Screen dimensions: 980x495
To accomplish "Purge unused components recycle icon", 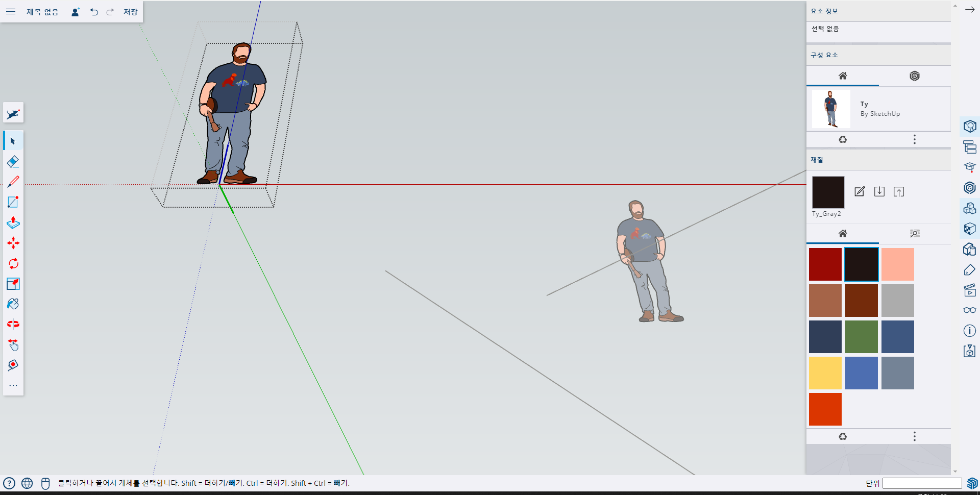I will [843, 139].
